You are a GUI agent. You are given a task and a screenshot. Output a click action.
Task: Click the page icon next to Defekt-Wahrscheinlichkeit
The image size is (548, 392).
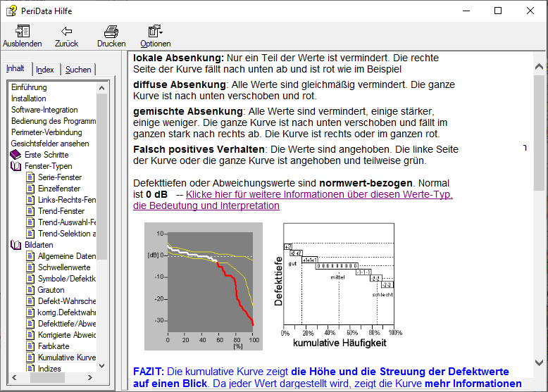pyautogui.click(x=31, y=301)
